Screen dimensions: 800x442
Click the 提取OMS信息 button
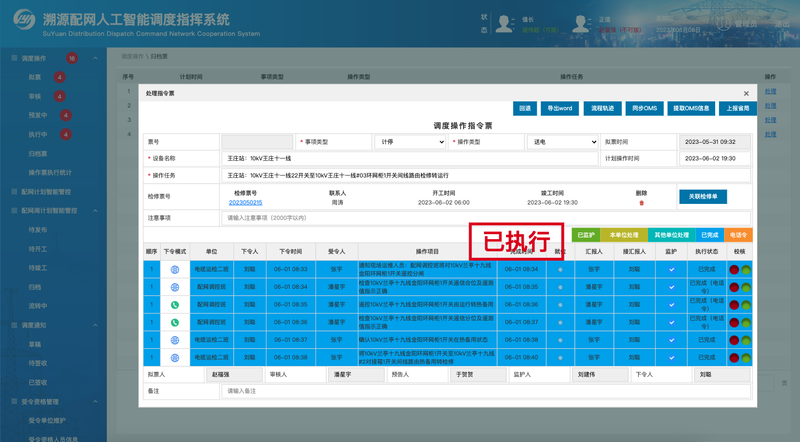click(x=691, y=108)
